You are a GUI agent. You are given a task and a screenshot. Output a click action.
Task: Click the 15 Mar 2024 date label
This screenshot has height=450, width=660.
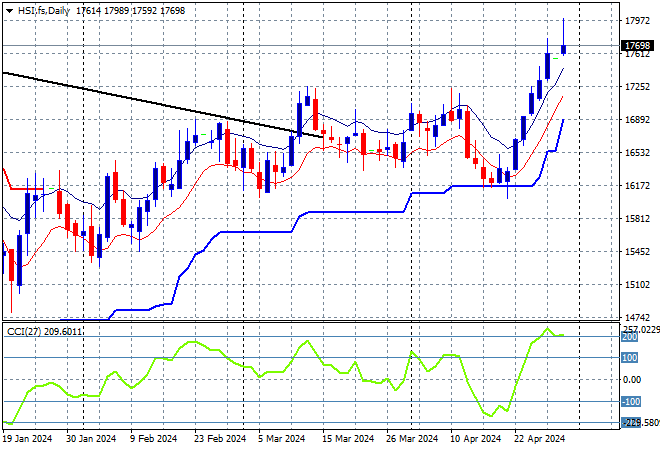[x=348, y=439]
